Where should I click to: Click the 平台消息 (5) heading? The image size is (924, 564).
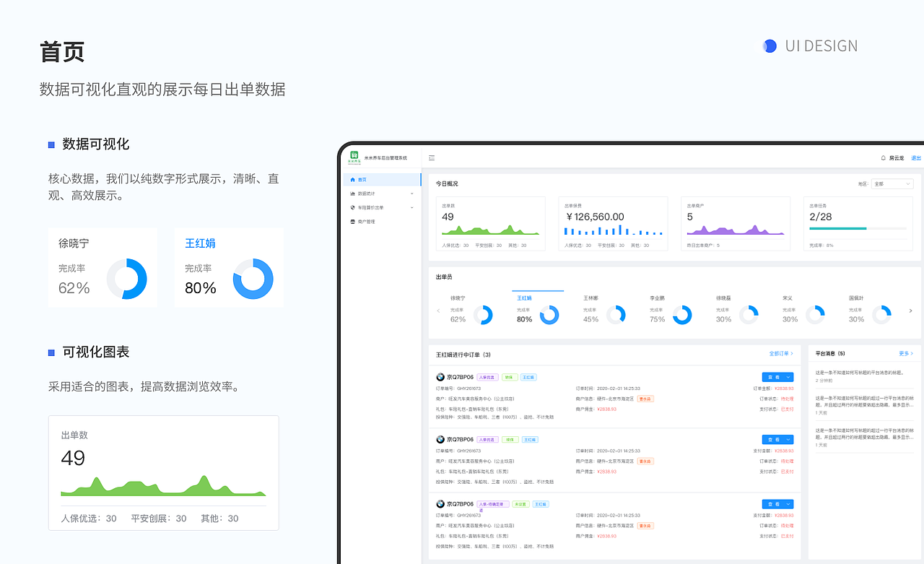[x=830, y=354]
